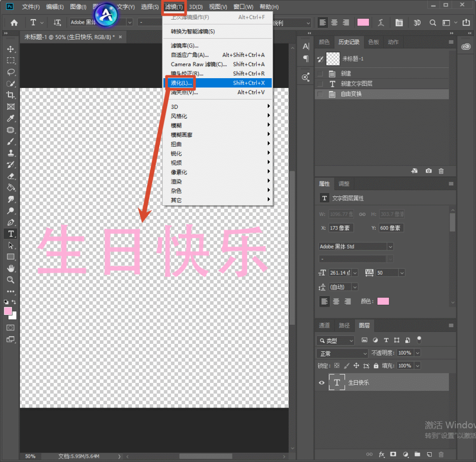
Task: Switch to the 通道 tab
Action: [324, 326]
